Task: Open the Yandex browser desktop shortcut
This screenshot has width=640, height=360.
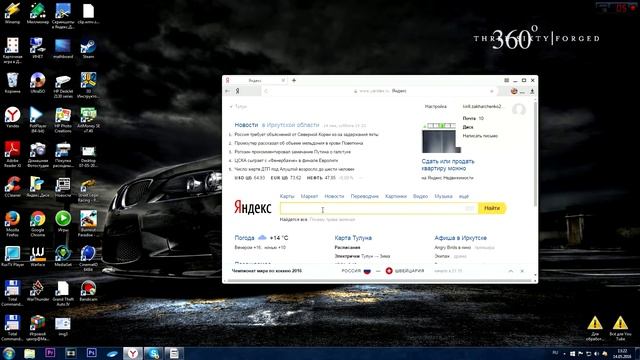Action: (12, 118)
